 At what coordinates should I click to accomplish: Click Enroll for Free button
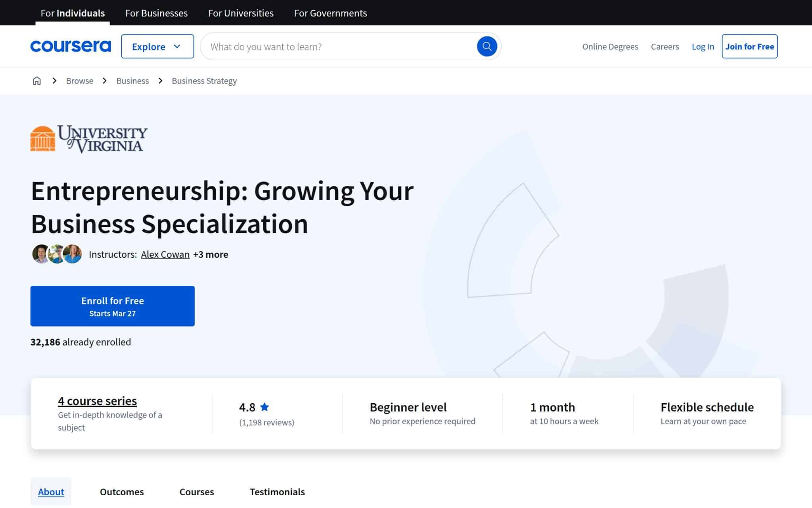(113, 306)
